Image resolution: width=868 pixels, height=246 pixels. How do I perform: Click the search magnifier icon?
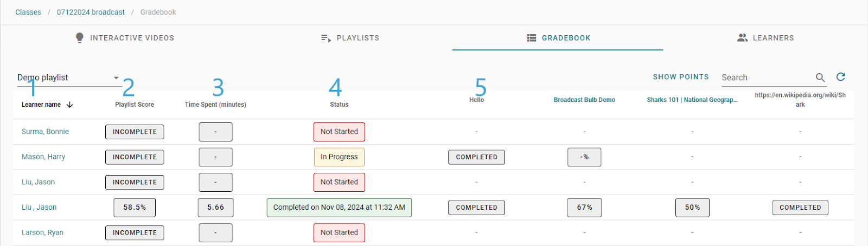[x=820, y=77]
